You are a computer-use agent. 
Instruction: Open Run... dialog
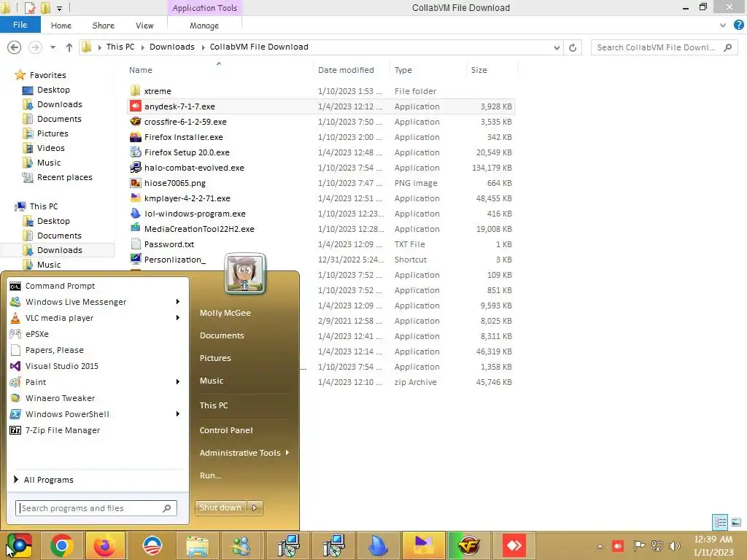pos(210,475)
